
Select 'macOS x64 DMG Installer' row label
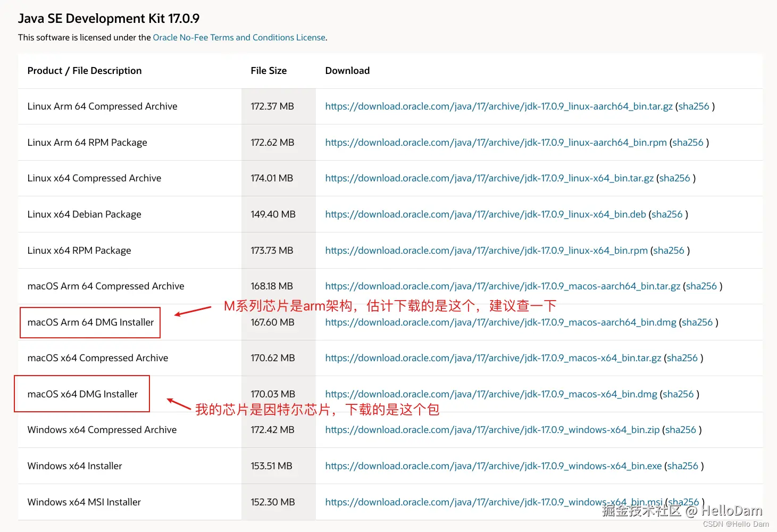(x=82, y=394)
